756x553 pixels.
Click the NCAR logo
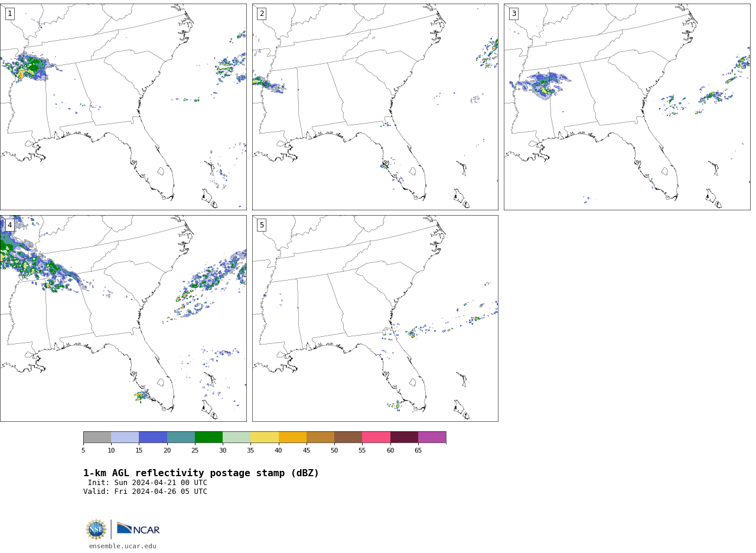pyautogui.click(x=138, y=529)
